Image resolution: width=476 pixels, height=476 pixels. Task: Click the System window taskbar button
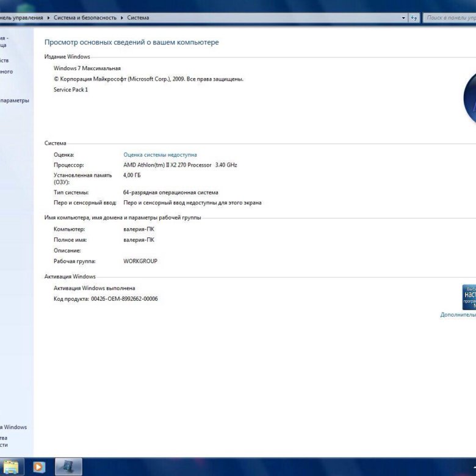tap(68, 467)
